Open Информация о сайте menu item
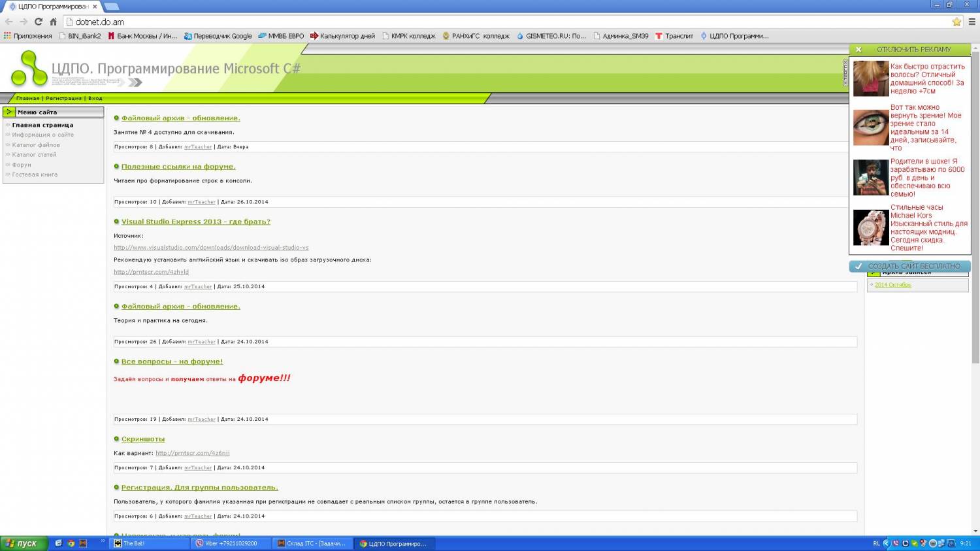 42,135
